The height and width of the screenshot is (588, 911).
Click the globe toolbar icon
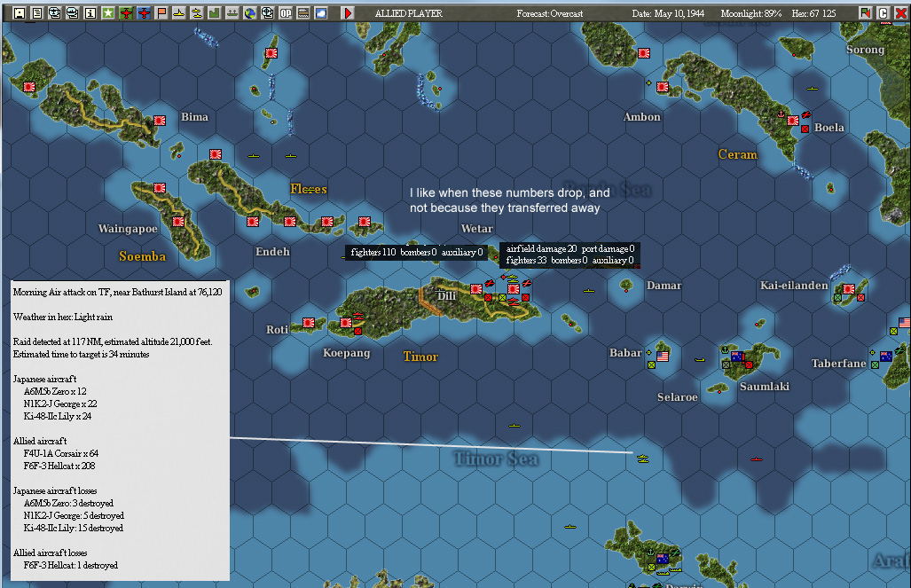[x=250, y=12]
